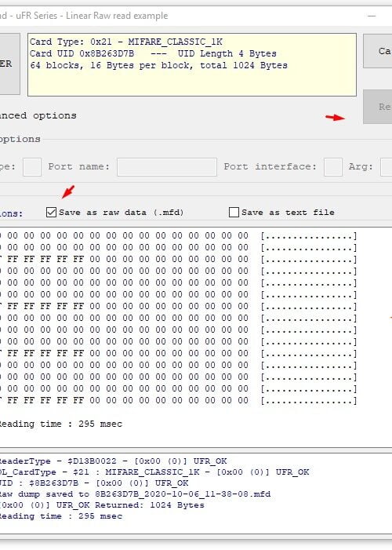Viewport: 392px width, 550px height.
Task: Minimize the uFR Series window
Action: point(372,16)
